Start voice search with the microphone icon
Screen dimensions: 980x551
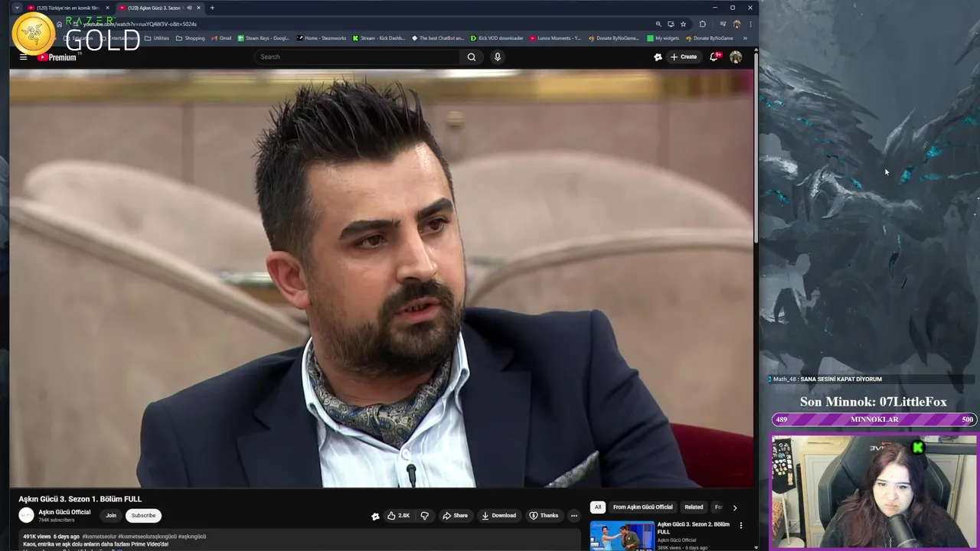point(498,57)
